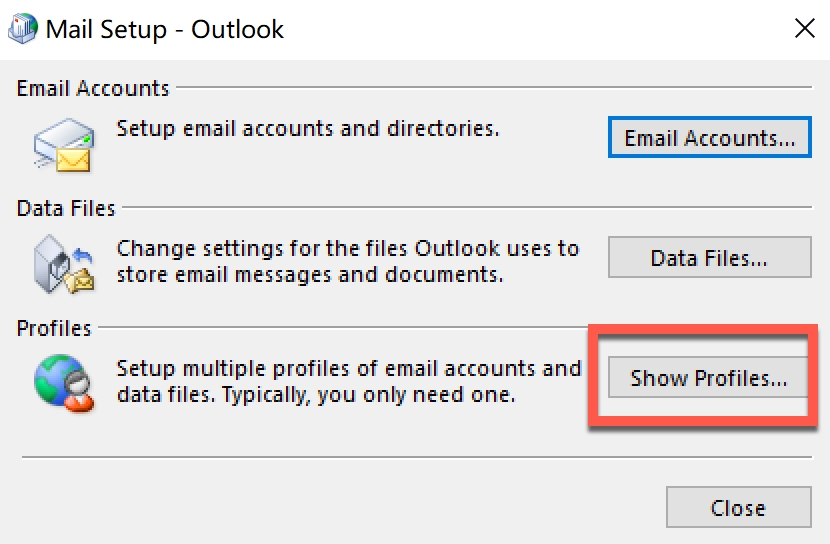
Task: Click the "Email Accounts" section heading
Action: point(93,89)
